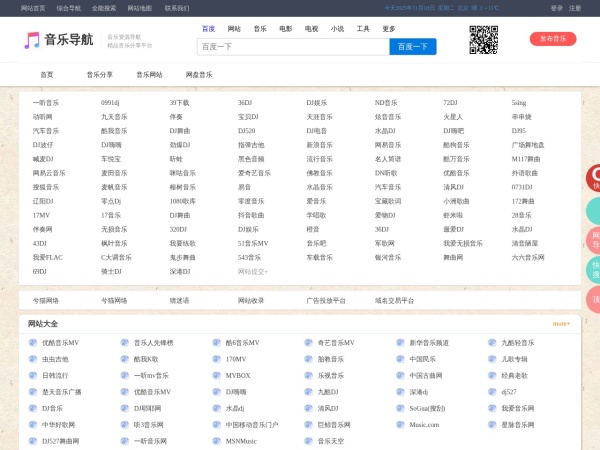Open the 注册 register link

click(x=575, y=8)
